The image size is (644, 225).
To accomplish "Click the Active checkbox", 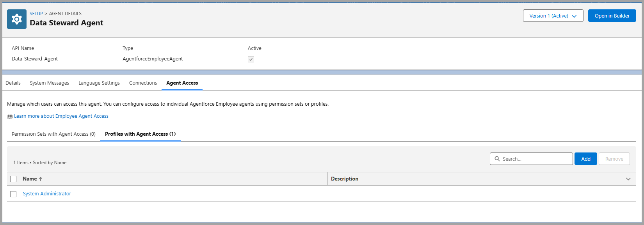I will (x=251, y=59).
